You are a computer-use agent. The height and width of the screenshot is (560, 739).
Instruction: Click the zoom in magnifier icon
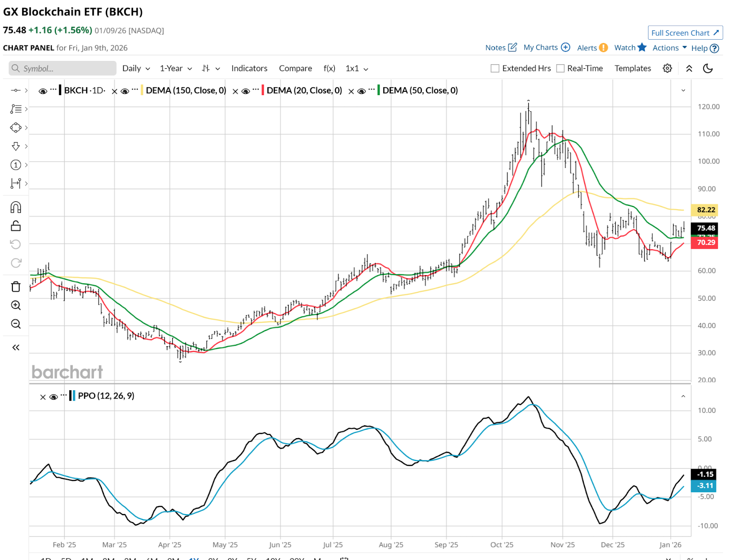[16, 305]
